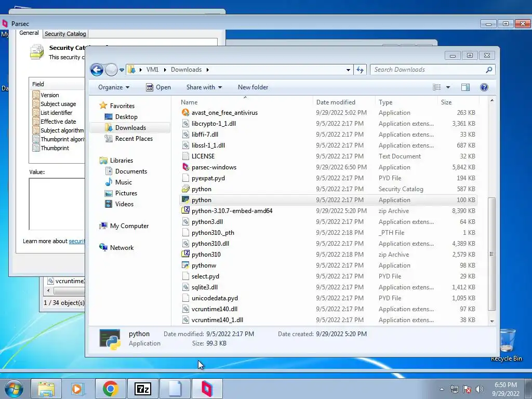Click the search magnifier icon

pyautogui.click(x=489, y=70)
